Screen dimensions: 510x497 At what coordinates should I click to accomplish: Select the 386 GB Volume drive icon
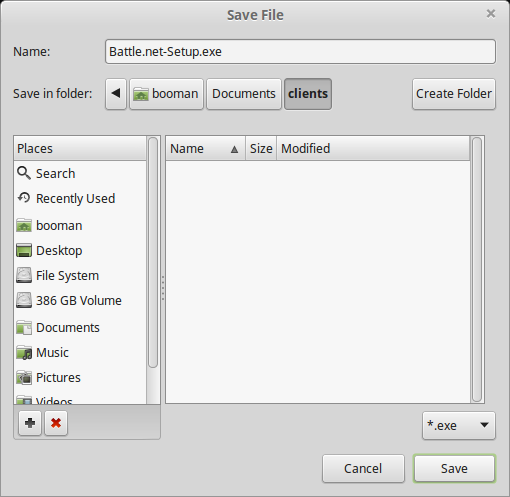point(24,300)
